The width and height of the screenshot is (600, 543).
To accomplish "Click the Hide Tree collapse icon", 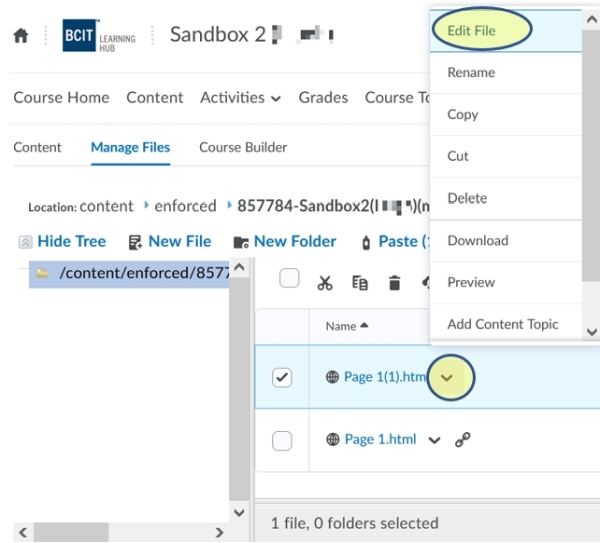I will tap(25, 242).
